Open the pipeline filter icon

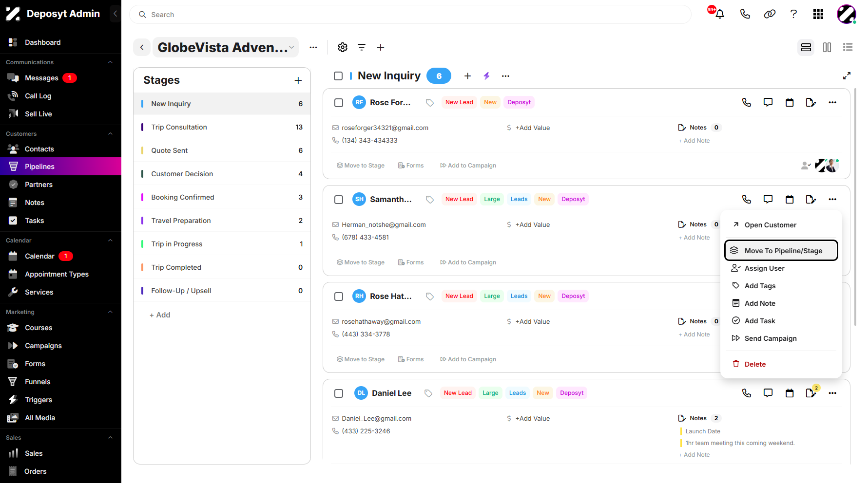tap(362, 47)
